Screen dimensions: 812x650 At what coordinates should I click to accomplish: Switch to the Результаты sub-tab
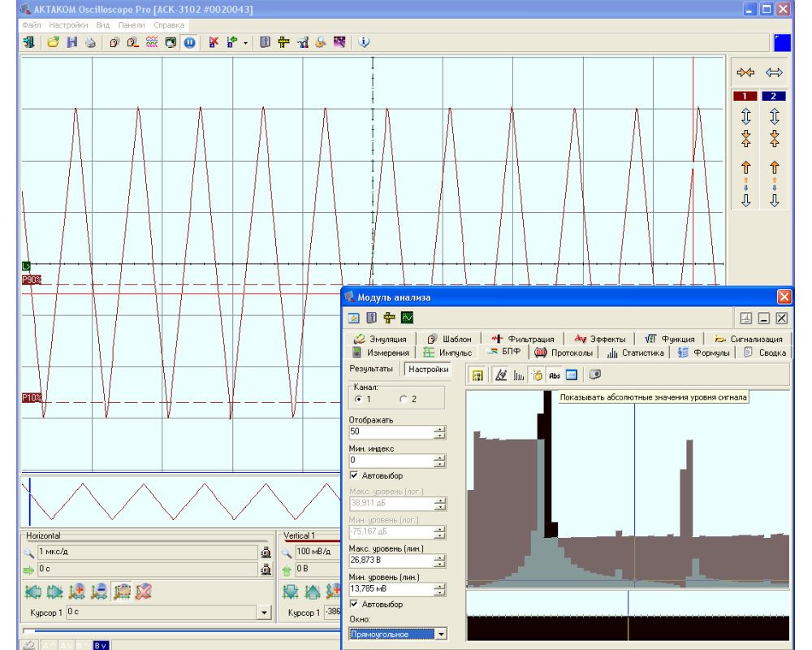click(372, 369)
